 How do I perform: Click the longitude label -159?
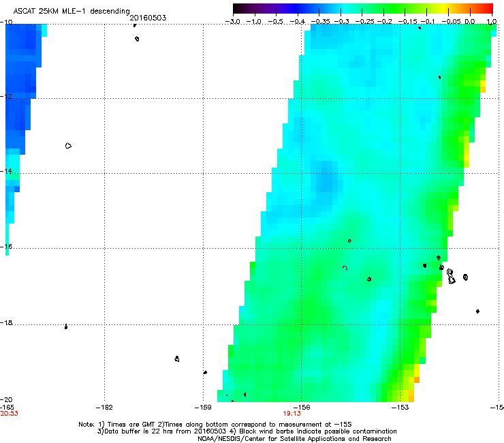(203, 408)
